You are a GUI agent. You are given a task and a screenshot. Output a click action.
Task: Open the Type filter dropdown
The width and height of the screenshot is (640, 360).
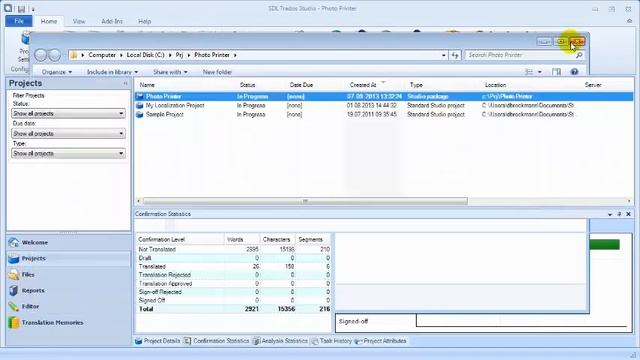click(68, 153)
